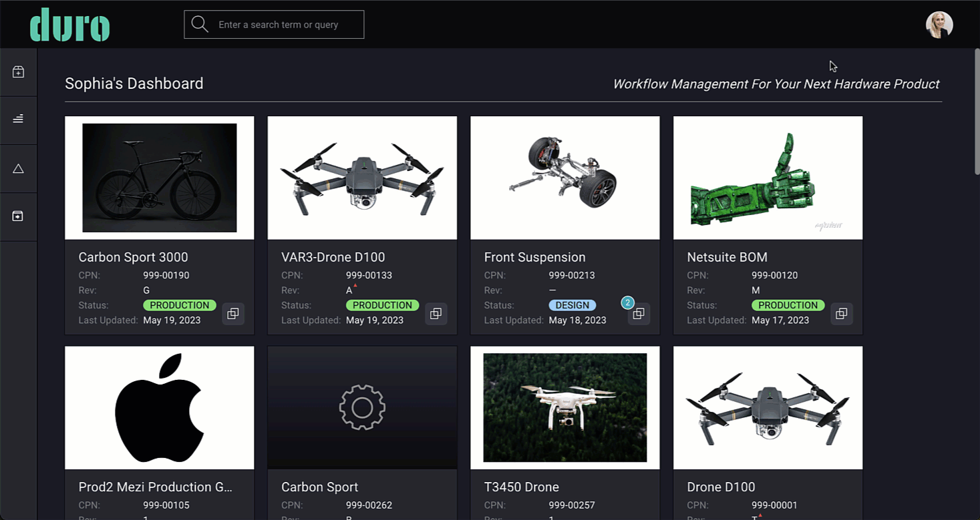Open the Front Suspension product title
Image resolution: width=980 pixels, height=520 pixels.
pos(535,257)
